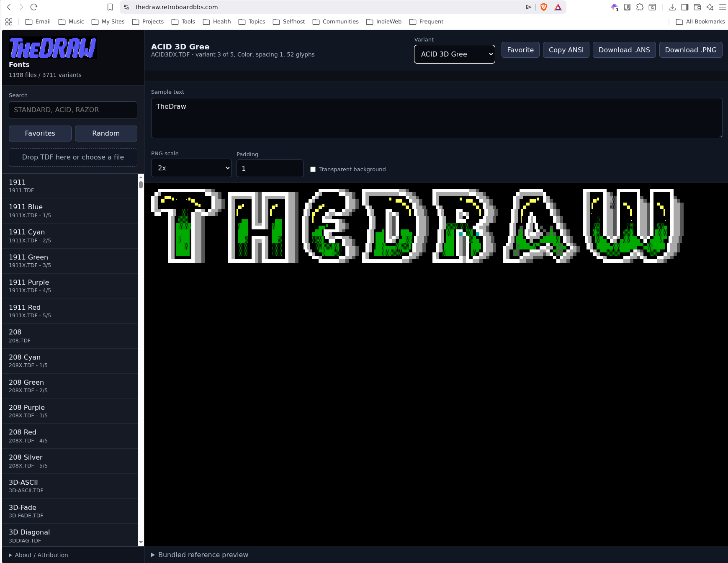Open the Communities bookmarks folder
Image resolution: width=728 pixels, height=563 pixels.
336,22
